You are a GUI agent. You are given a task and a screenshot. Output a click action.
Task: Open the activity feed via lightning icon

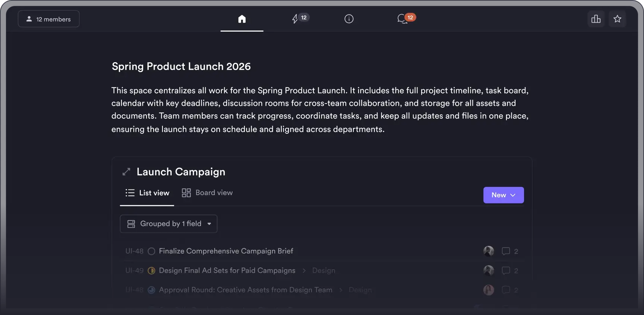click(x=296, y=19)
